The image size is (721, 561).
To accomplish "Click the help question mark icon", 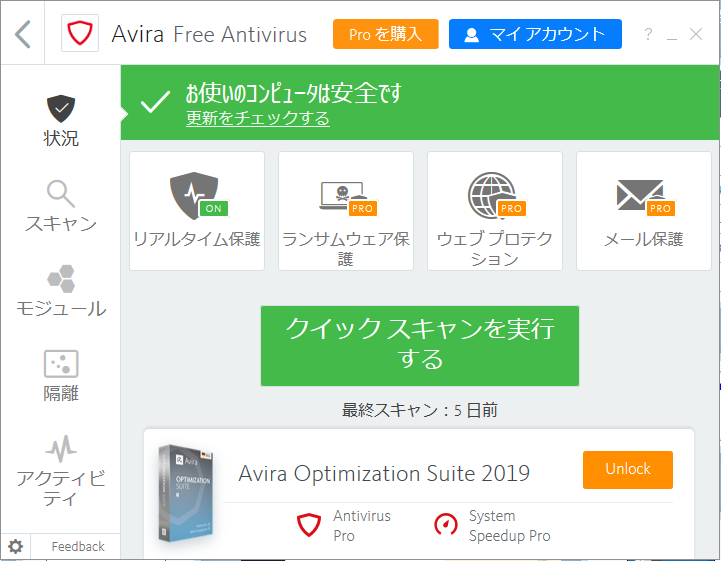I will coord(648,35).
